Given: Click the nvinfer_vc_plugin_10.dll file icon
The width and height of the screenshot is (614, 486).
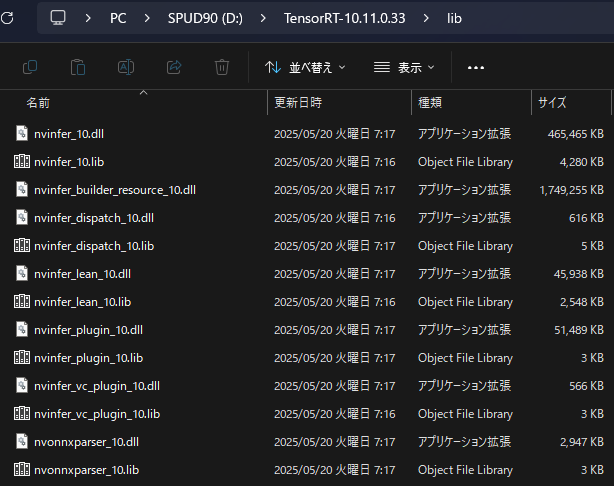Looking at the screenshot, I should pyautogui.click(x=22, y=385).
